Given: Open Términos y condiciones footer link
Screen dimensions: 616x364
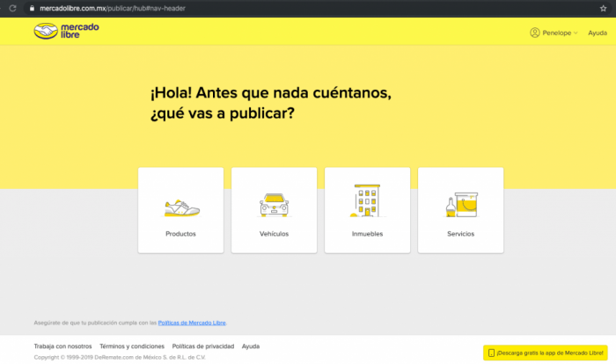Looking at the screenshot, I should click(132, 346).
